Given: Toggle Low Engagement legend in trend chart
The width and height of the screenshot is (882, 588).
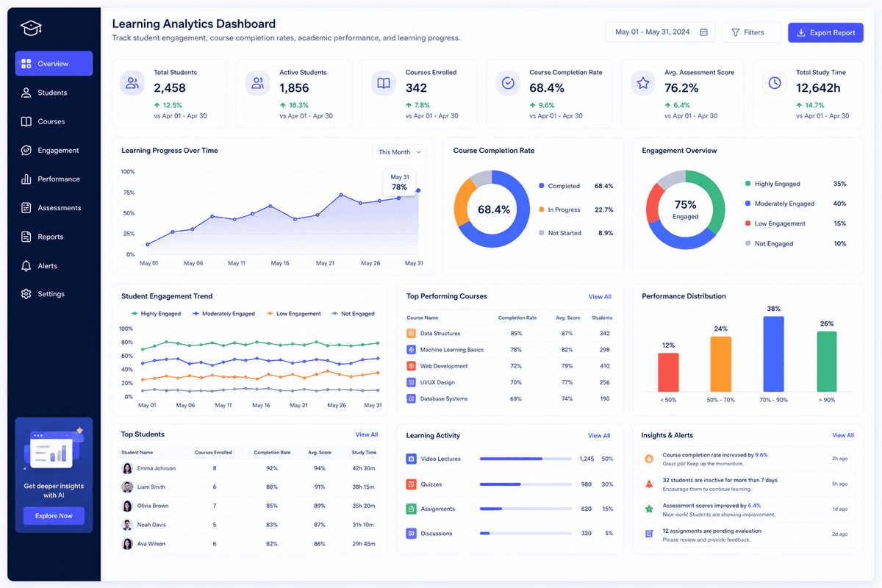Looking at the screenshot, I should (x=294, y=314).
